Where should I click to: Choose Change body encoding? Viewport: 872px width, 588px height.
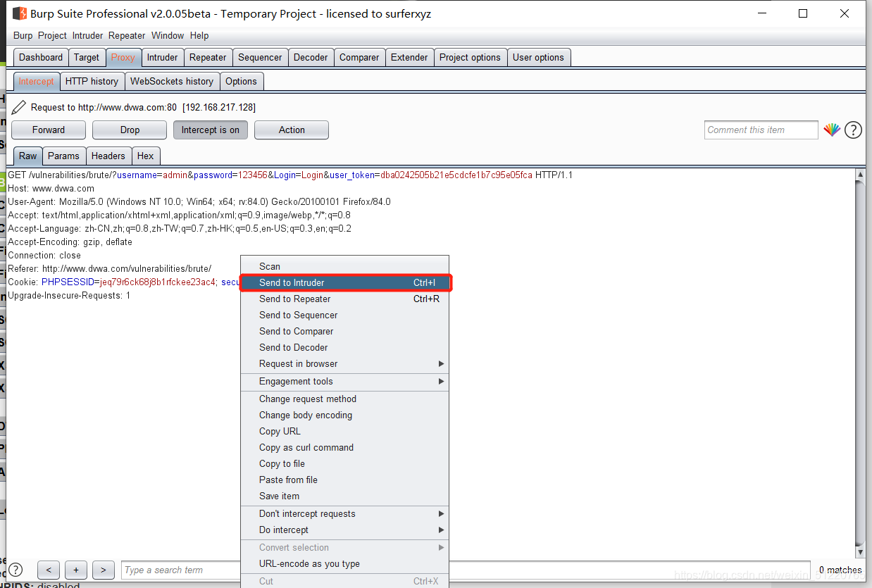pyautogui.click(x=344, y=415)
